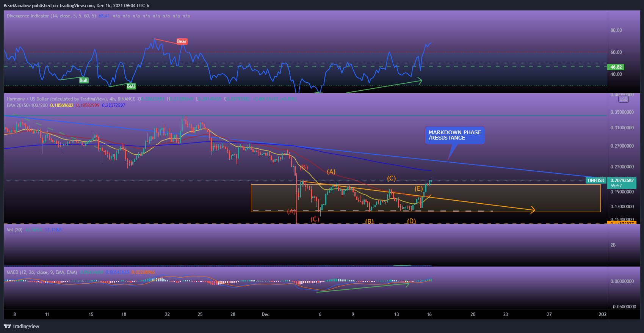Click the 0.23000000 price axis label
This screenshot has width=644, height=333.
point(622,167)
